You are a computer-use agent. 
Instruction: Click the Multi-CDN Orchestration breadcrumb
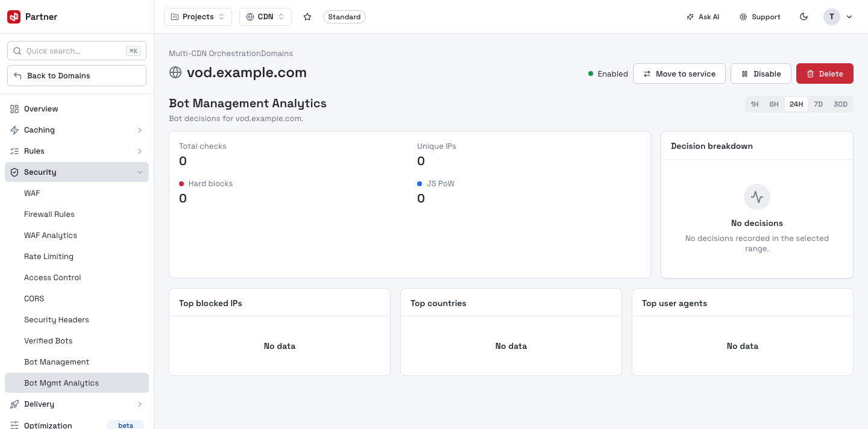click(x=215, y=54)
